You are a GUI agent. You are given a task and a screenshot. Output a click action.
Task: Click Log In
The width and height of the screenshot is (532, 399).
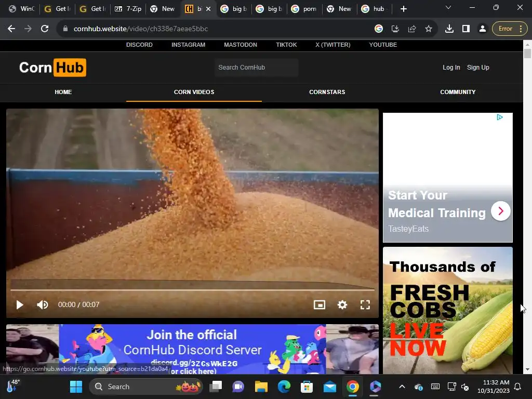(x=451, y=68)
